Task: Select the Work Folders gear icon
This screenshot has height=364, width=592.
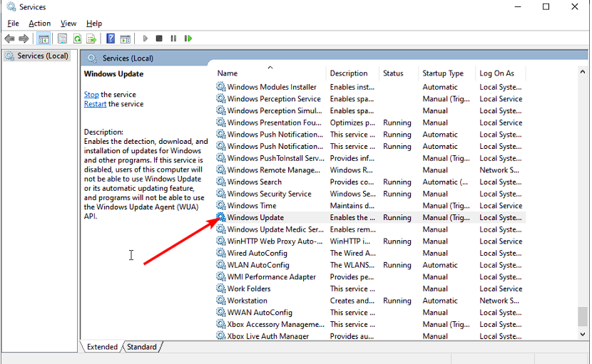Action: pos(221,288)
